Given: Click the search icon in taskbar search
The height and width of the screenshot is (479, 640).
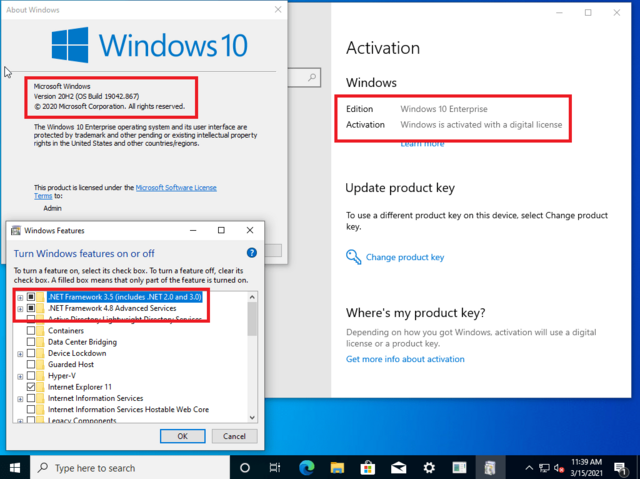Looking at the screenshot, I should [x=42, y=468].
